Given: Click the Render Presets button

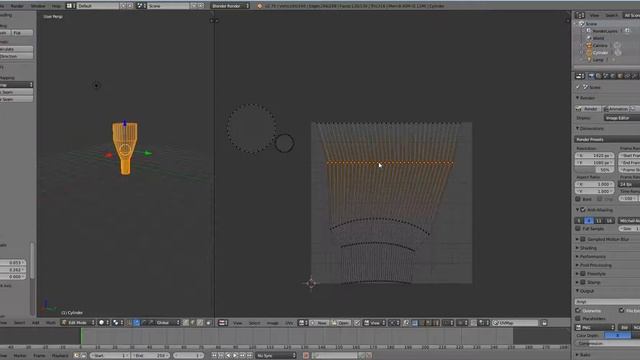Looking at the screenshot, I should coord(607,139).
